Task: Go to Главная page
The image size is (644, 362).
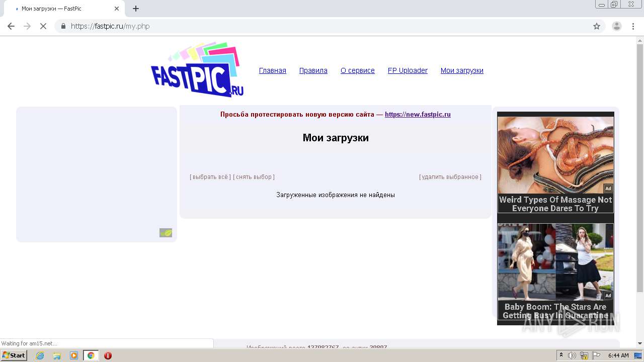Action: [273, 70]
